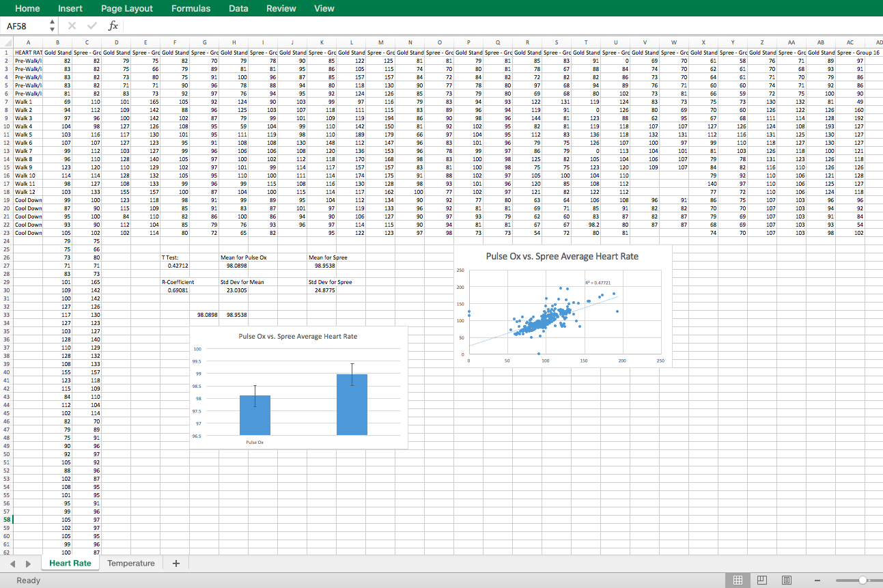883x588 pixels.
Task: Click the confirm entry checkmark icon
Action: (92, 26)
